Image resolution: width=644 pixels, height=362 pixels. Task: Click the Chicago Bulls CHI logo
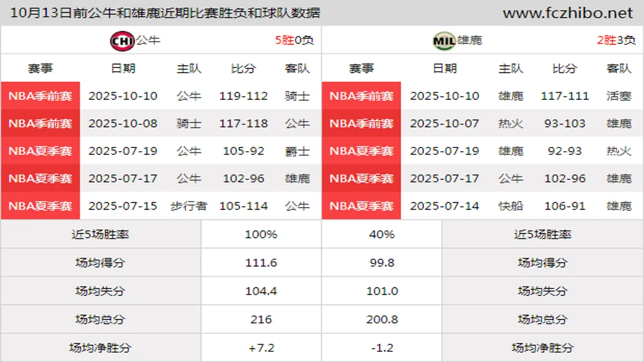(x=122, y=41)
